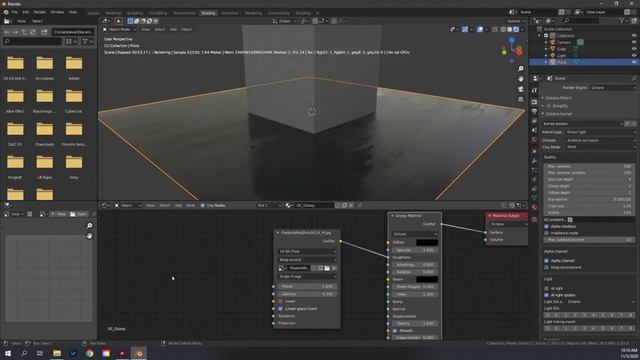Open the Window menu

pos(57,12)
